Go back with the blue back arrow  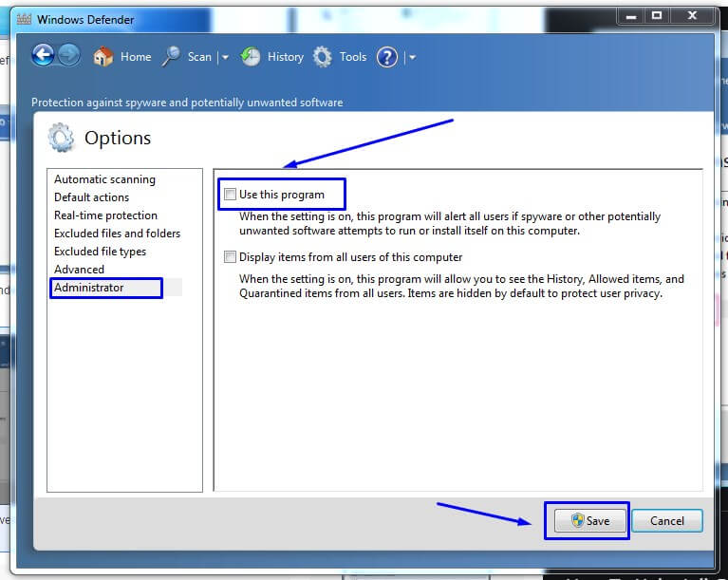click(43, 56)
